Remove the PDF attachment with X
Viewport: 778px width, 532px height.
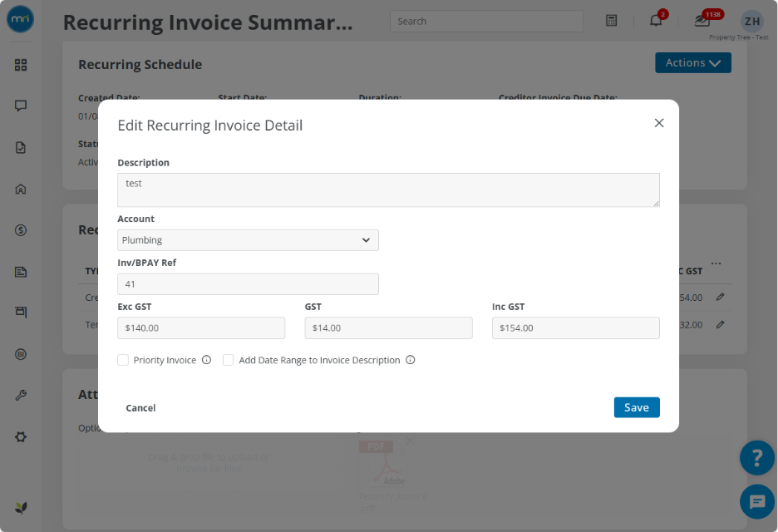pos(410,441)
